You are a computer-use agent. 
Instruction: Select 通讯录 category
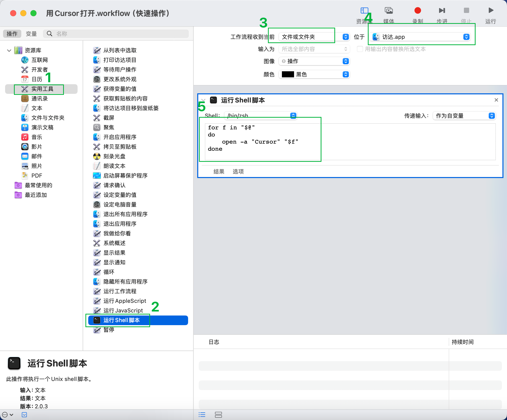[x=39, y=99]
